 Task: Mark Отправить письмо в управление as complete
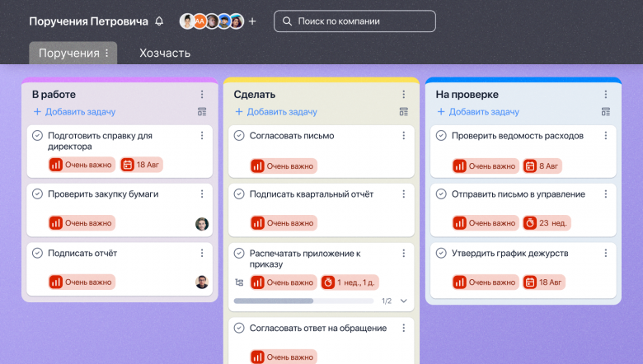(x=441, y=194)
